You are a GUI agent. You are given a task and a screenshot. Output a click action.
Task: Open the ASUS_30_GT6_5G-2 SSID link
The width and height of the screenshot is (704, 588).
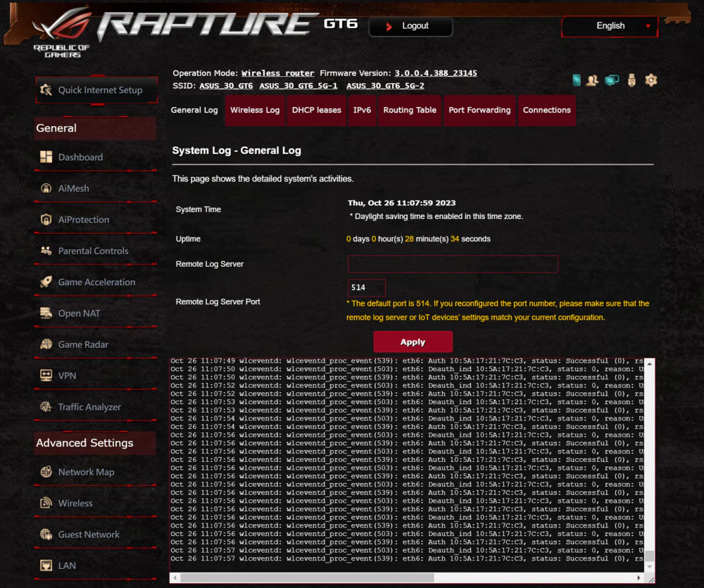click(x=385, y=86)
